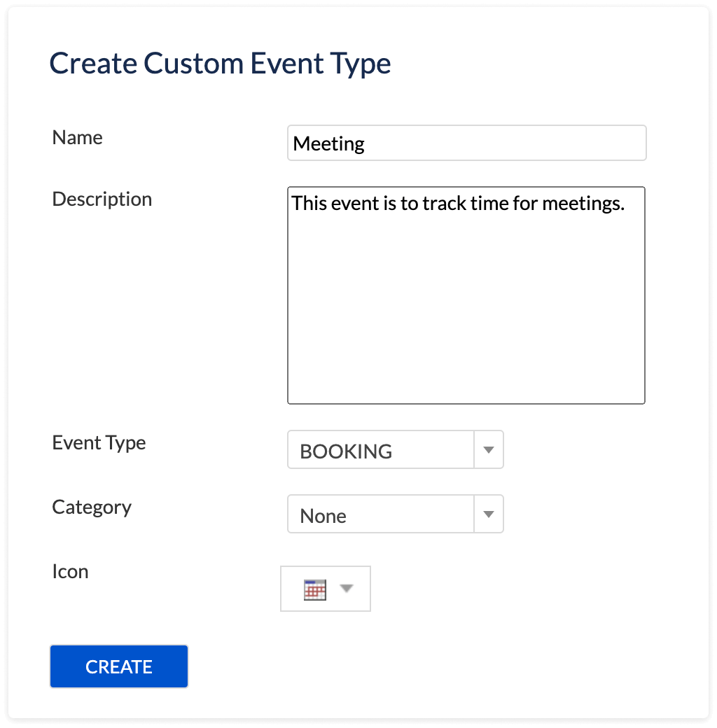Click the Create Custom Event Type heading
The image size is (717, 728).
click(220, 63)
